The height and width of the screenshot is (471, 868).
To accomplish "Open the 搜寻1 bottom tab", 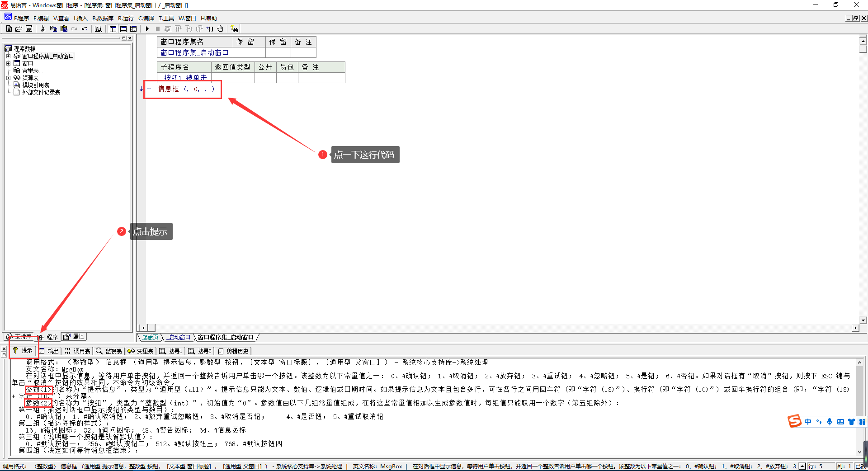I will pos(170,351).
